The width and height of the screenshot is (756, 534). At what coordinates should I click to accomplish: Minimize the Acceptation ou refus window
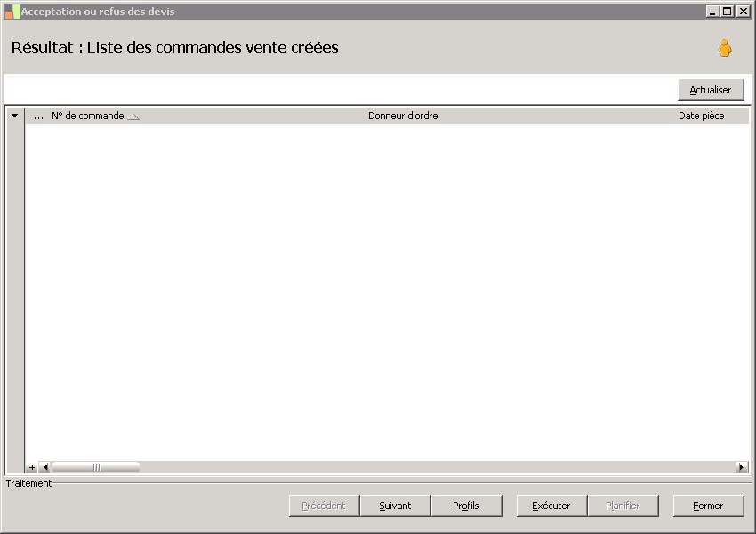point(712,11)
